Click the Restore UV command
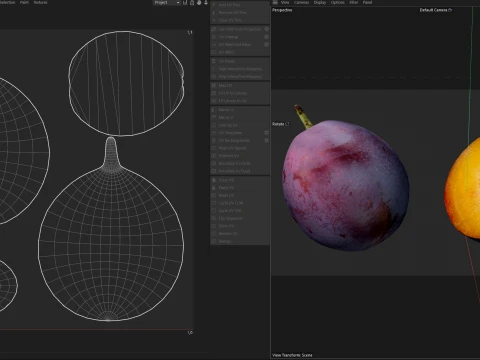This screenshot has height=360, width=480. 240,234
